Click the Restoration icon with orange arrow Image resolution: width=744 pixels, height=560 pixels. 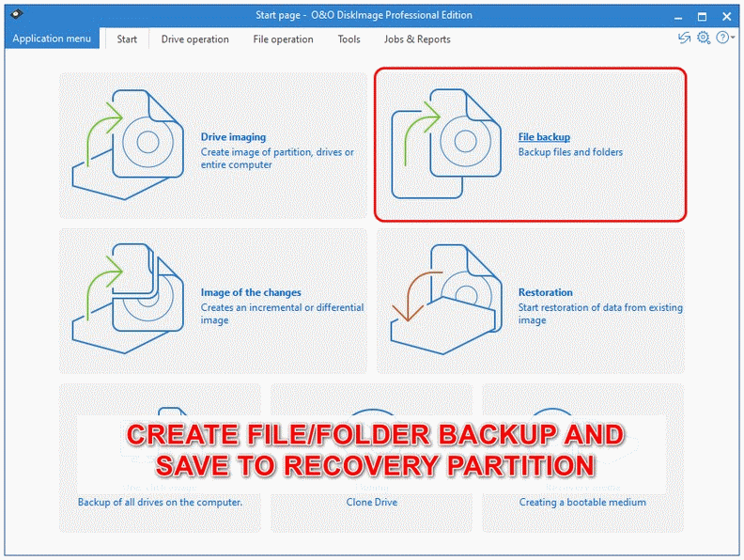446,300
